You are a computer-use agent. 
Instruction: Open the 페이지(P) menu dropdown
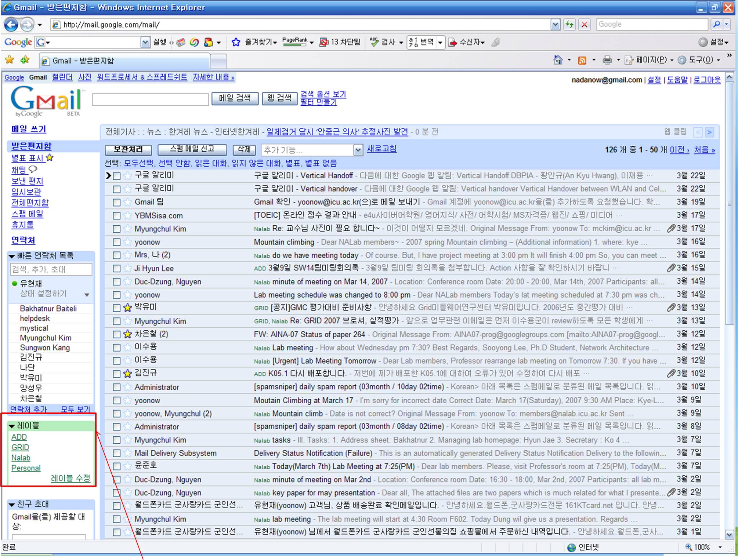(x=650, y=60)
